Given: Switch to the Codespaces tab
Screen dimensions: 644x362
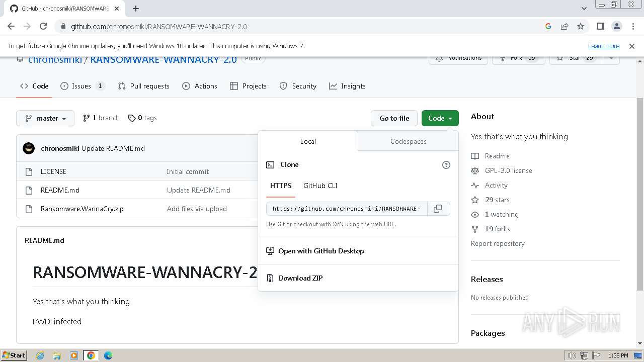Looking at the screenshot, I should coord(409,141).
